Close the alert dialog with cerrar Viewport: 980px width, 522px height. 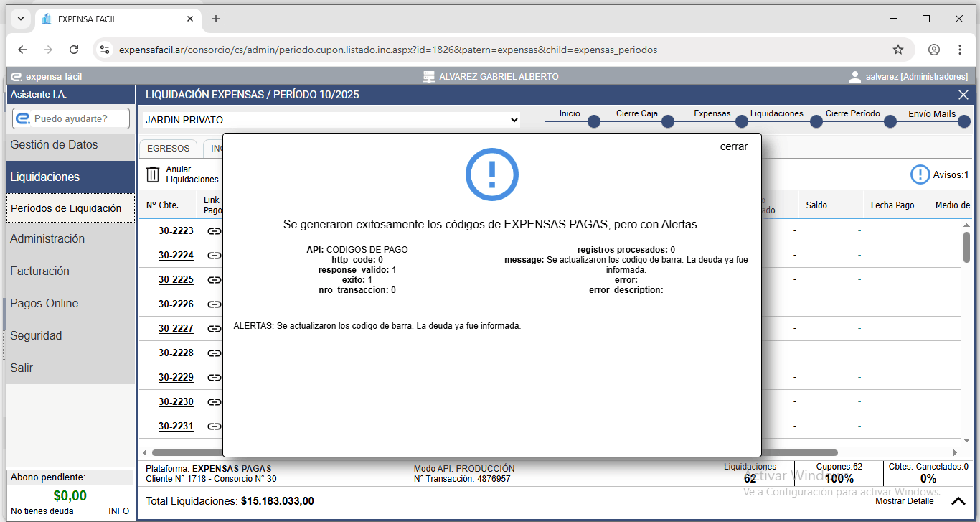[733, 146]
